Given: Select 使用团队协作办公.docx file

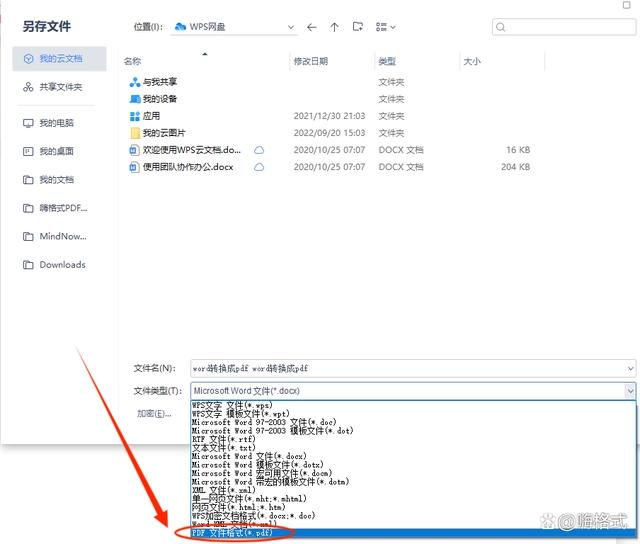Looking at the screenshot, I should [x=331, y=167].
